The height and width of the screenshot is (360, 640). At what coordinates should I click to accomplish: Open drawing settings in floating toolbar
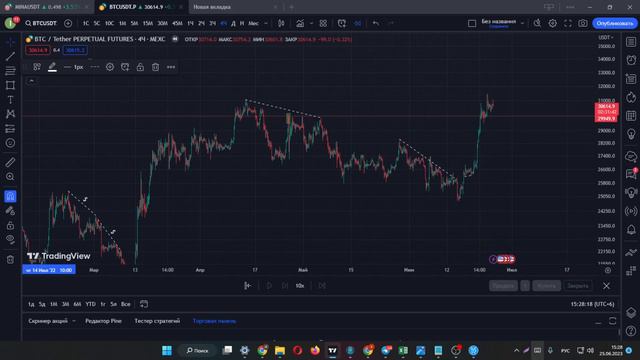110,67
